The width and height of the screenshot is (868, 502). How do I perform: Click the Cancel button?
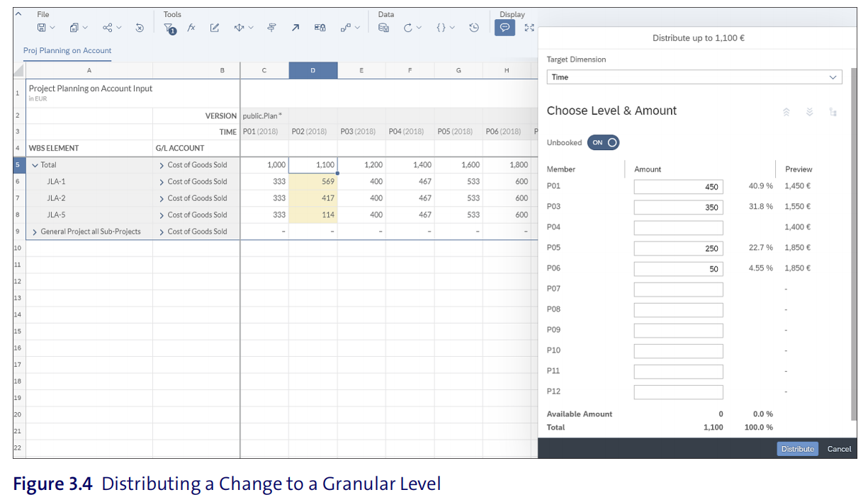(x=839, y=449)
